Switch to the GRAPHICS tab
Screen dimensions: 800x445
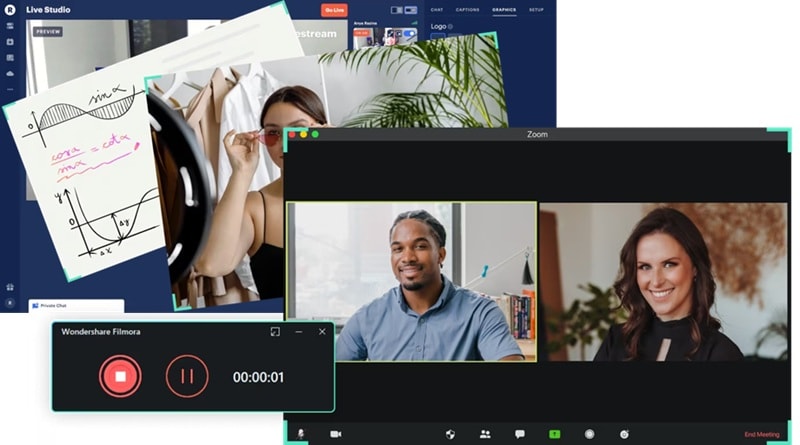pyautogui.click(x=504, y=10)
